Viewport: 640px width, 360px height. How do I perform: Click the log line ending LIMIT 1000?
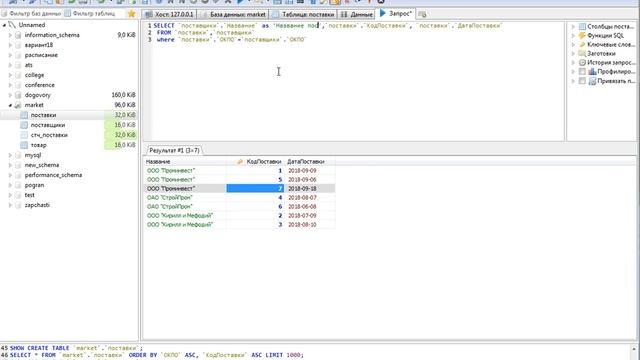pyautogui.click(x=157, y=355)
